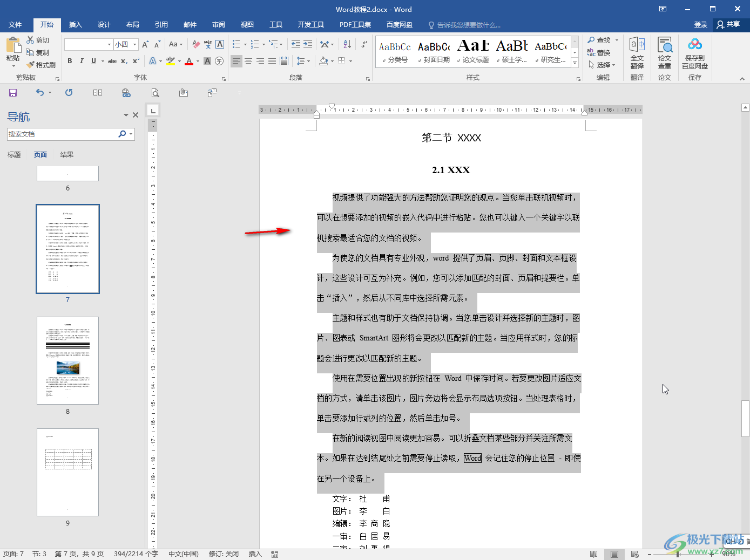Open line spacing dropdown
750x560 pixels.
303,61
